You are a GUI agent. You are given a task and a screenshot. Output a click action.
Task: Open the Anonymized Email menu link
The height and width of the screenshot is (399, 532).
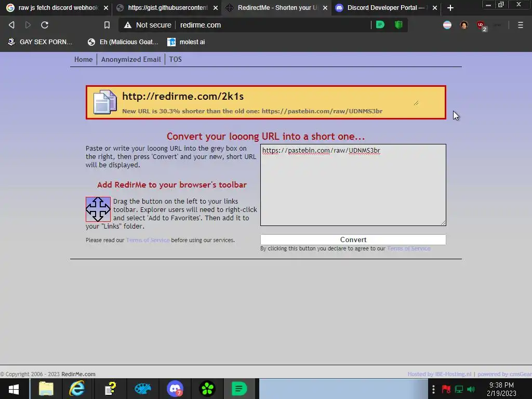click(130, 59)
